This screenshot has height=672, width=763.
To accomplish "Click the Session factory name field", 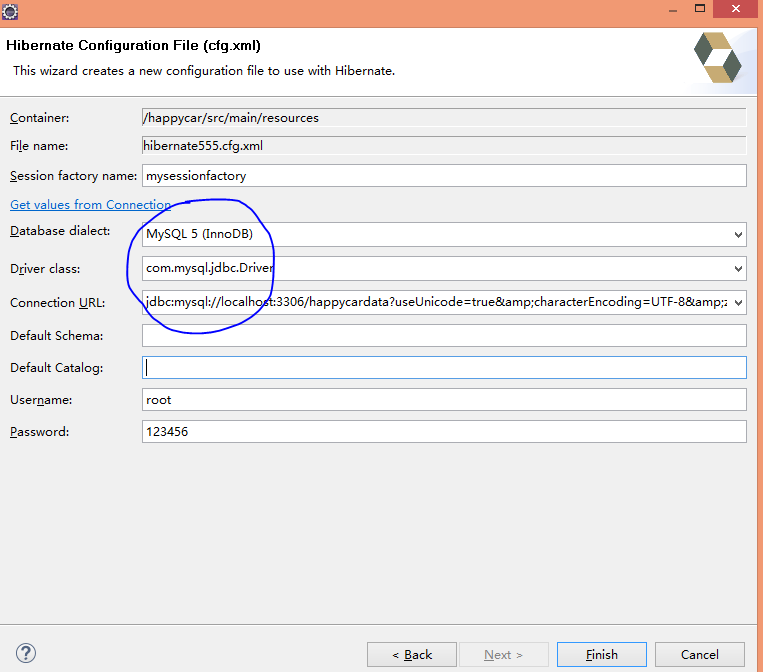I will (444, 176).
